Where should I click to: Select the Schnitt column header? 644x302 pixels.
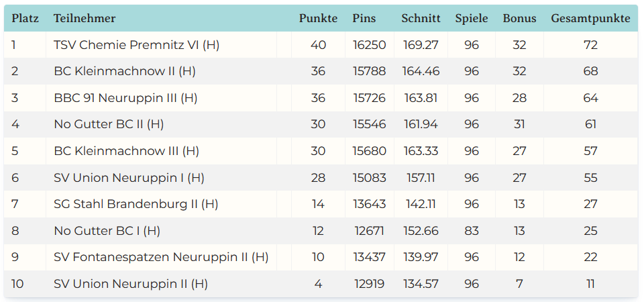(421, 19)
